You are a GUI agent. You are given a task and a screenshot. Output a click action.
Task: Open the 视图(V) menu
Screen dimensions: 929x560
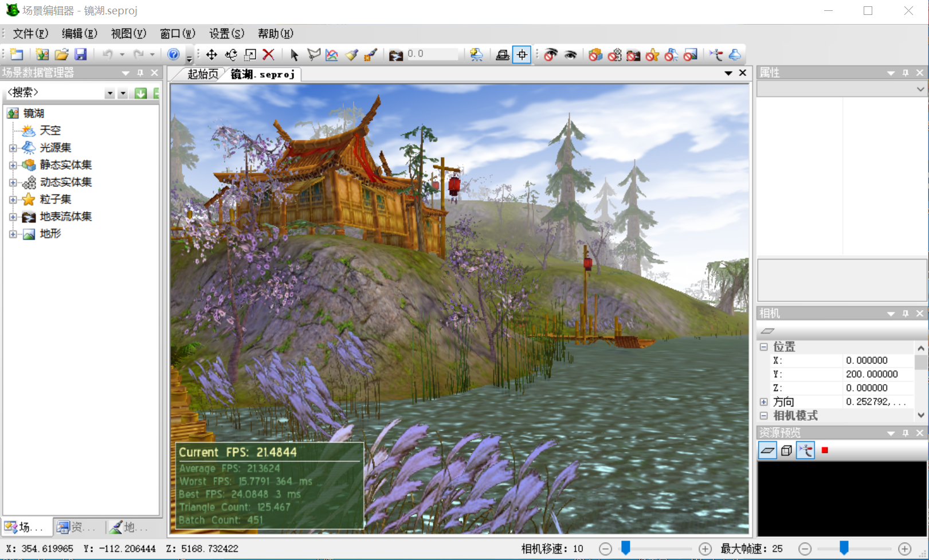click(x=128, y=34)
